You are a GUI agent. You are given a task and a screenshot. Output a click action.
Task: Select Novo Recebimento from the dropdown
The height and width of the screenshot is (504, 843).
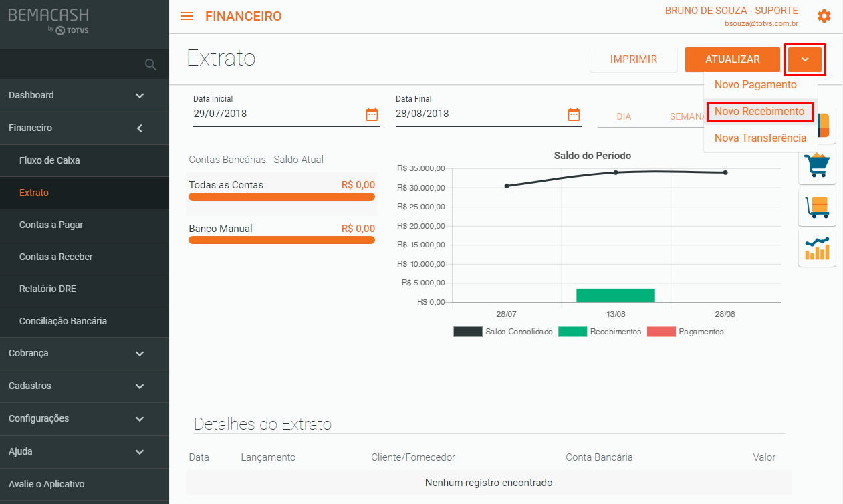pyautogui.click(x=759, y=111)
